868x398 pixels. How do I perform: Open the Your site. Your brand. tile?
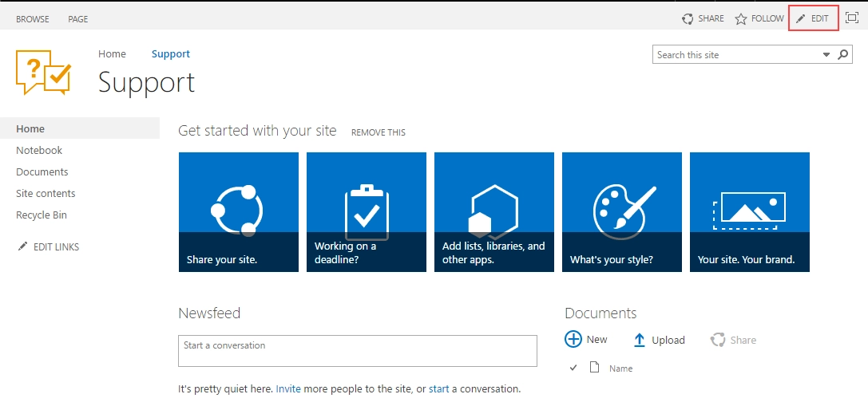point(750,212)
